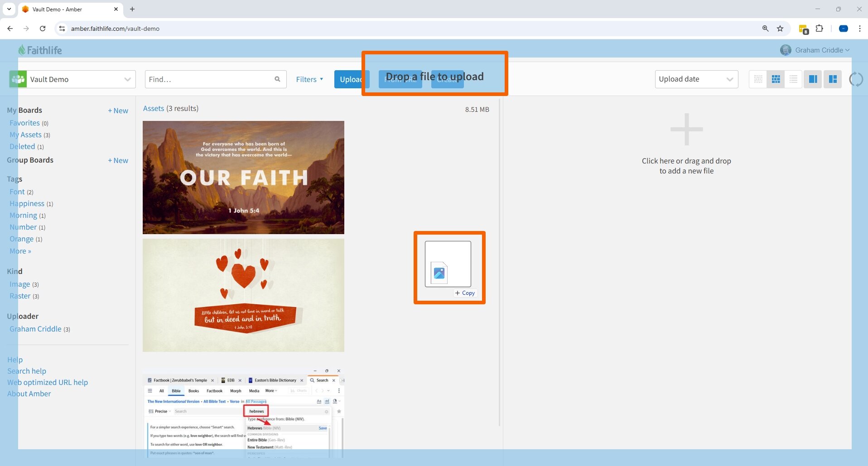
Task: Click the Upload button
Action: [351, 79]
